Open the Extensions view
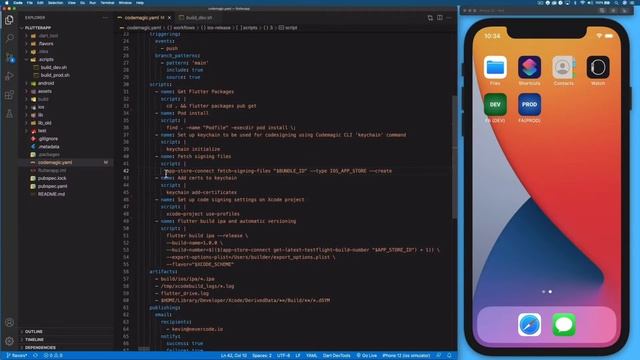 (9, 95)
